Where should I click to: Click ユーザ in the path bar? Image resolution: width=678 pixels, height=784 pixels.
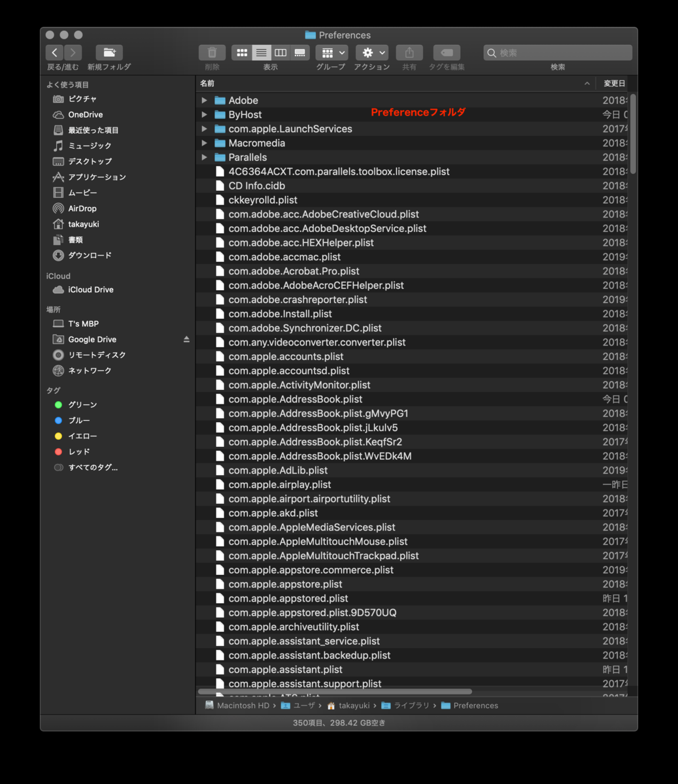[x=298, y=706]
